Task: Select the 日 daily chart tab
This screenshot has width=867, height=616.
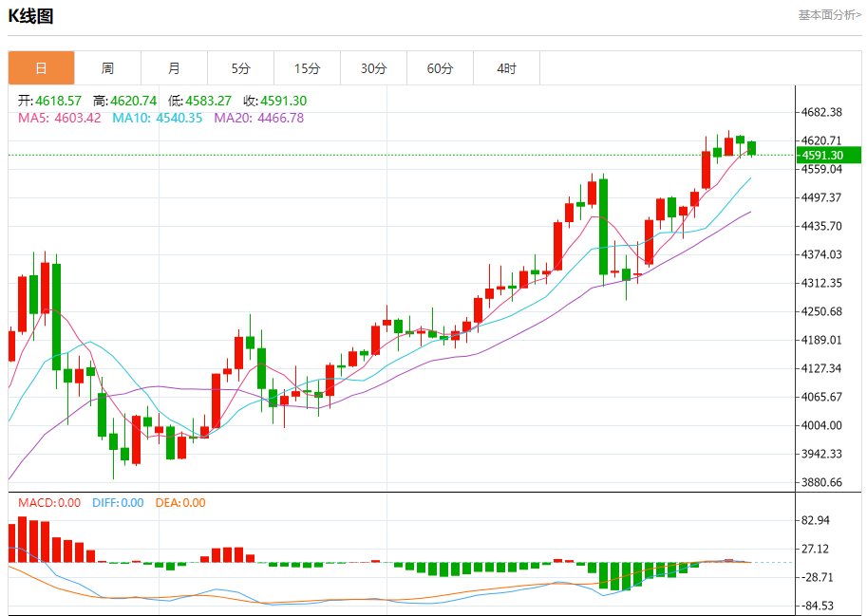Action: [x=41, y=68]
